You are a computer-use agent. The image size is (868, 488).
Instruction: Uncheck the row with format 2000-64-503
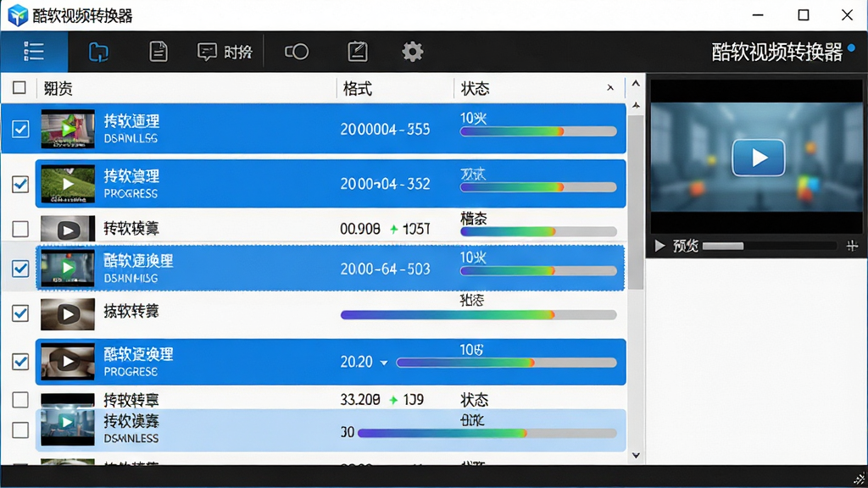[20, 269]
